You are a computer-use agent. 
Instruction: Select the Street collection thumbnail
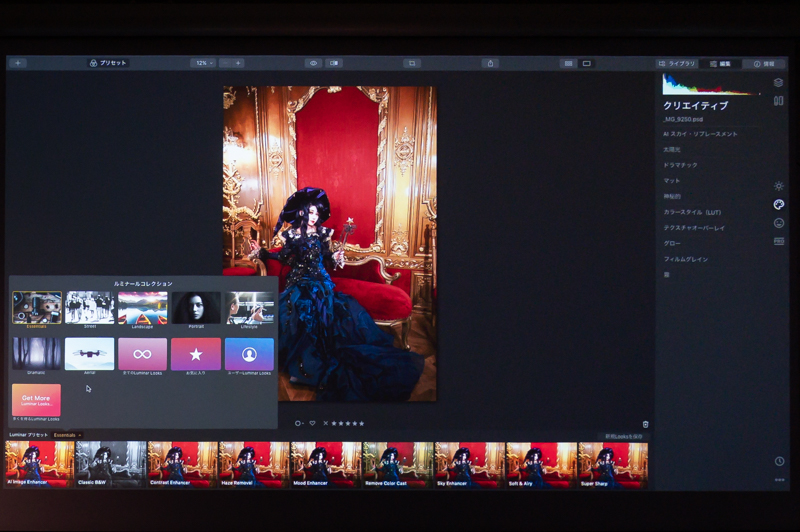click(90, 308)
